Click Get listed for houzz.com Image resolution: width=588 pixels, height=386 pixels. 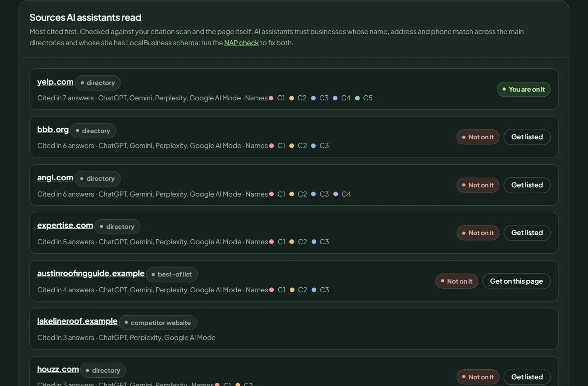point(527,377)
